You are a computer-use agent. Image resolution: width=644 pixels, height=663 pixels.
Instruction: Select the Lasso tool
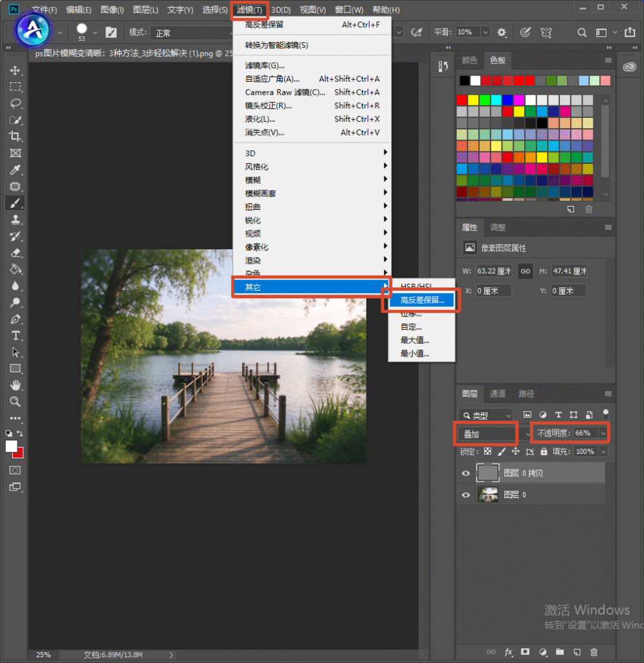point(16,104)
